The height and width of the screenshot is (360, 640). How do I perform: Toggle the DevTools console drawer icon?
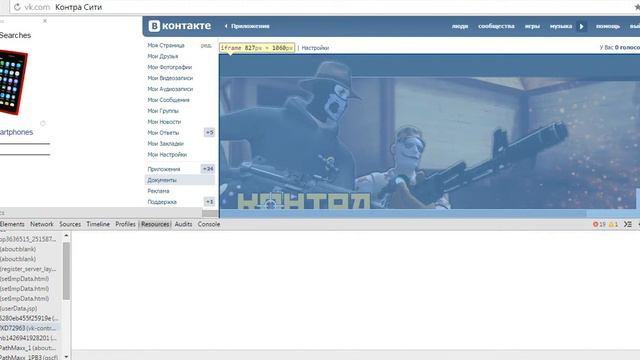[x=628, y=224]
